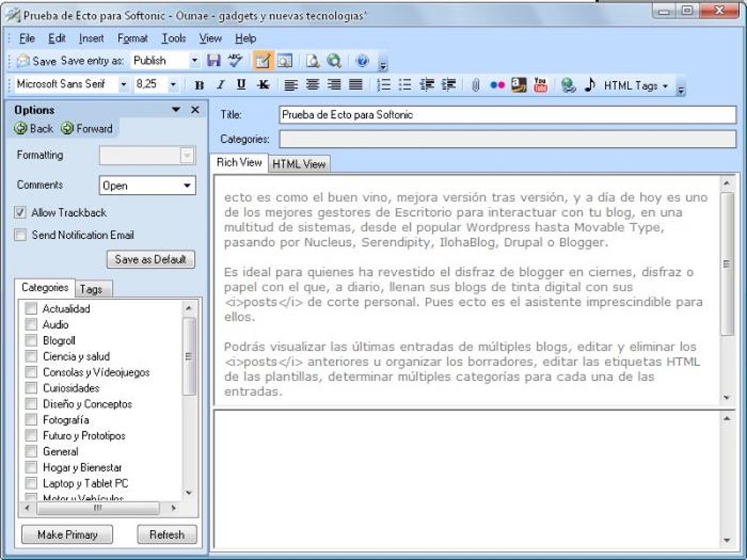This screenshot has height=560, width=747.
Task: Open the Tools menu
Action: pyautogui.click(x=174, y=38)
